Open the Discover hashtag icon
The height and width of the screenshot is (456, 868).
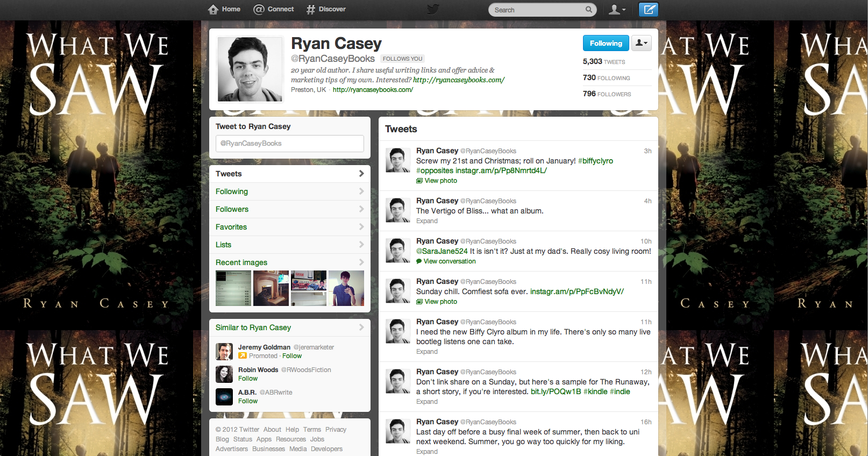311,9
